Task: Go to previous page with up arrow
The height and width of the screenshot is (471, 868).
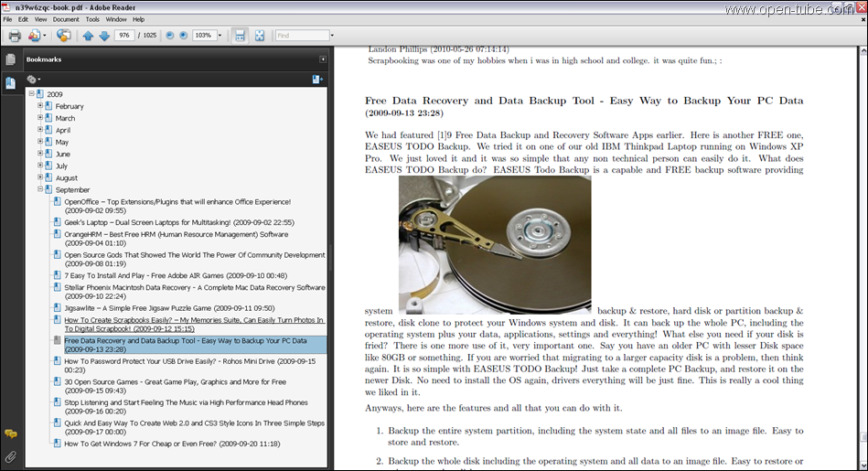Action: [x=88, y=36]
